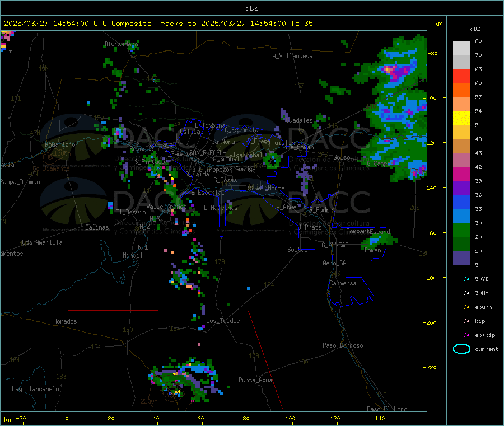Image resolution: width=504 pixels, height=426 pixels.
Task: Click the A_Villanueva map label
Action: click(x=292, y=56)
